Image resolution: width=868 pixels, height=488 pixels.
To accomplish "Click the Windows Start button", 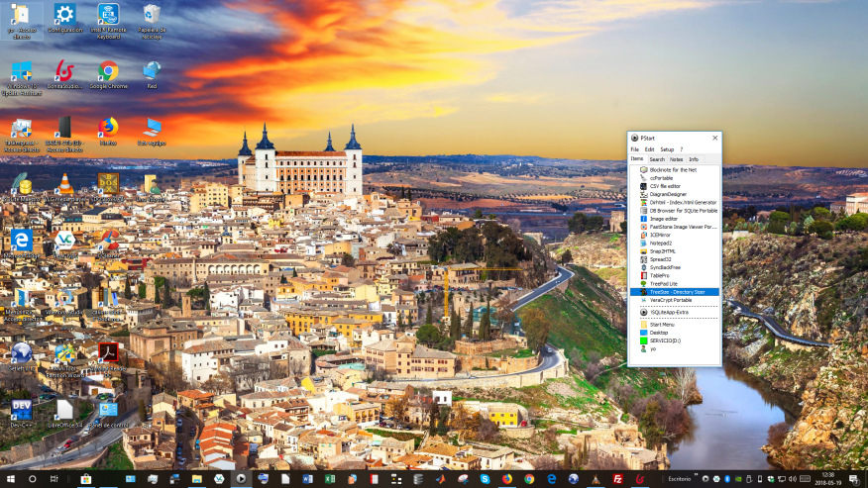I will [x=10, y=479].
